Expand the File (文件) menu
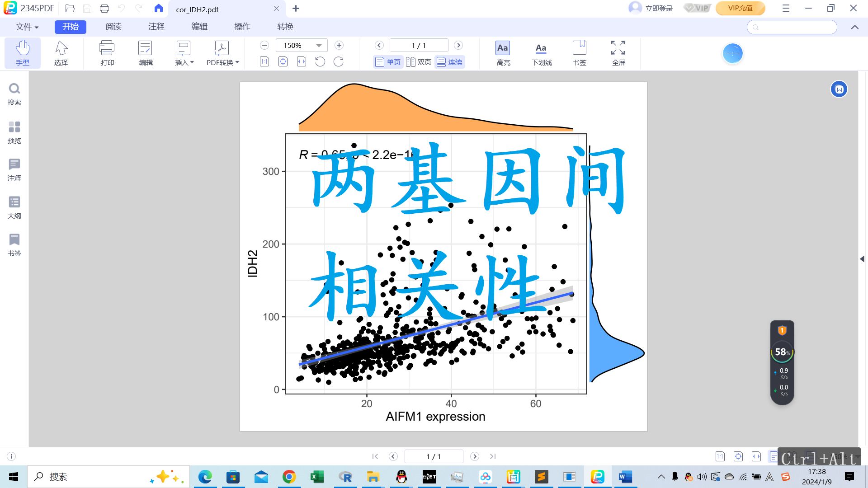868x488 pixels. [27, 27]
